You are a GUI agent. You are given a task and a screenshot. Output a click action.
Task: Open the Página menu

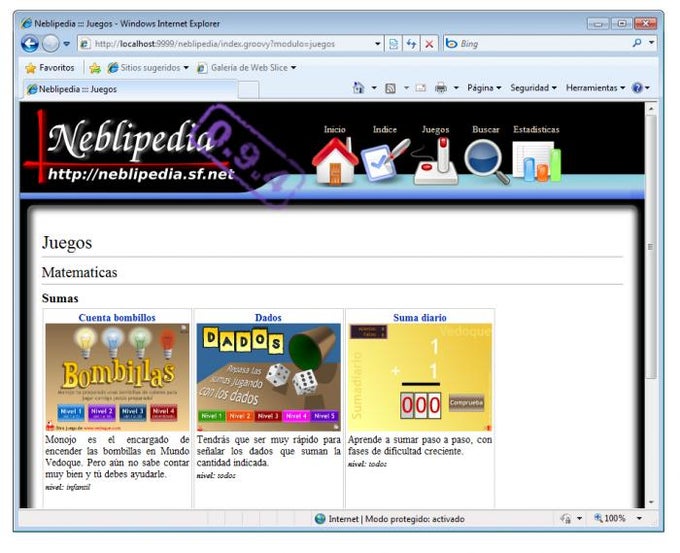(484, 88)
